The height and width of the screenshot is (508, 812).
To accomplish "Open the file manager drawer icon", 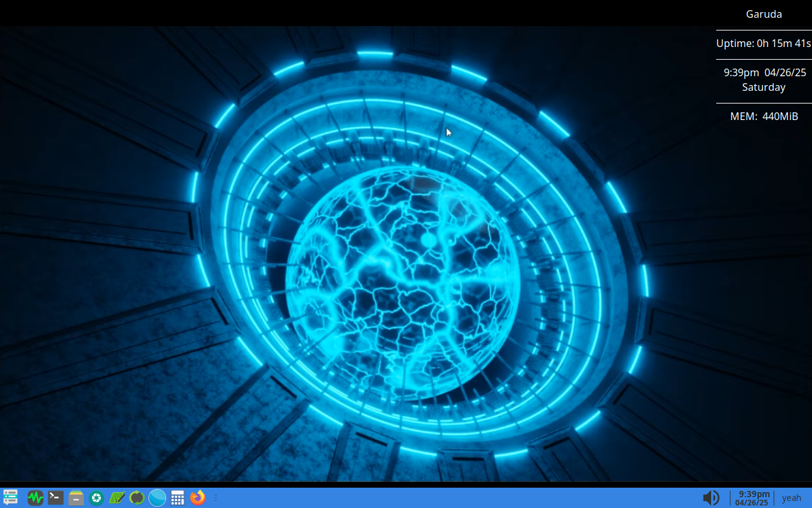I will (76, 498).
